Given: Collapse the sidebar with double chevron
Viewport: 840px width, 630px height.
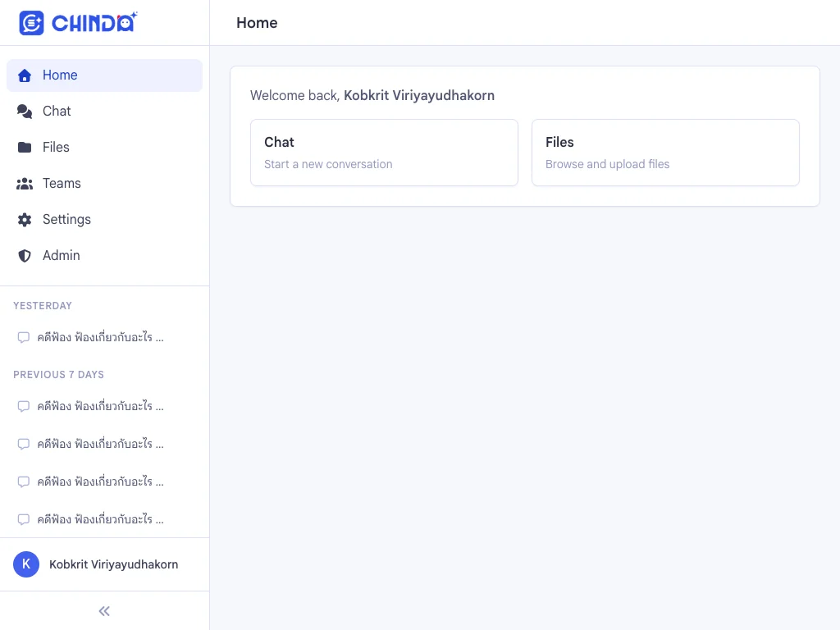Looking at the screenshot, I should click(104, 611).
